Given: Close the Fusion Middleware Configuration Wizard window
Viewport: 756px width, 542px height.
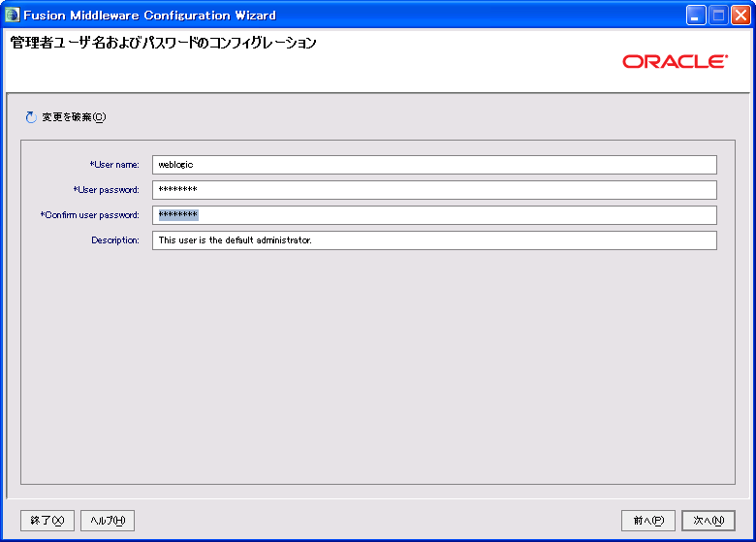Looking at the screenshot, I should (x=740, y=16).
